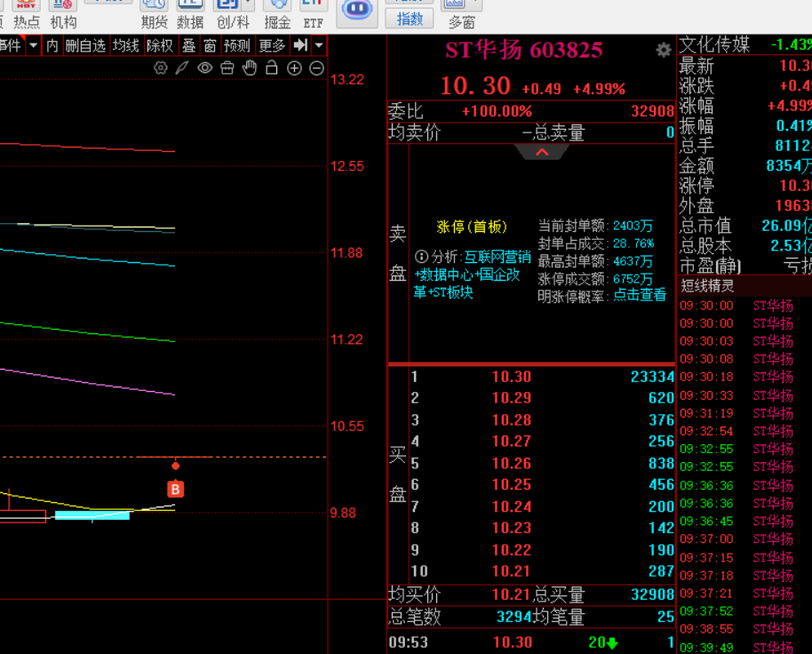Select the 09:32:54 ST华扬 alert row
812x654 pixels.
tap(744, 431)
